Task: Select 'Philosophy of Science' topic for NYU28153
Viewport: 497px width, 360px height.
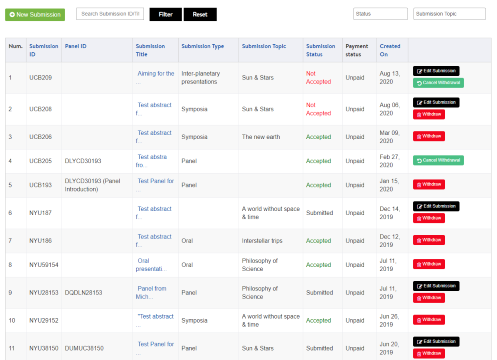Action: [260, 293]
